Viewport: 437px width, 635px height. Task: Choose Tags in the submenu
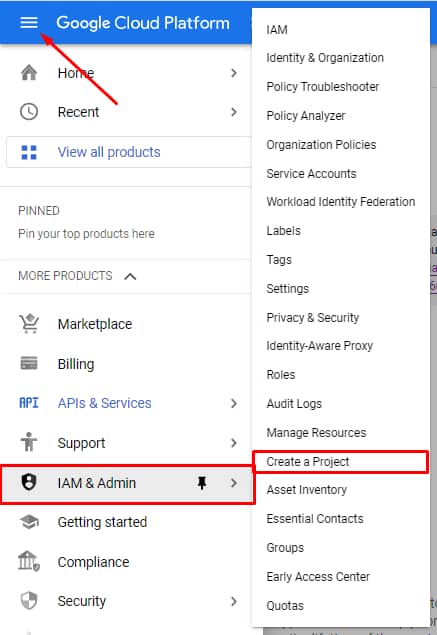pos(279,260)
